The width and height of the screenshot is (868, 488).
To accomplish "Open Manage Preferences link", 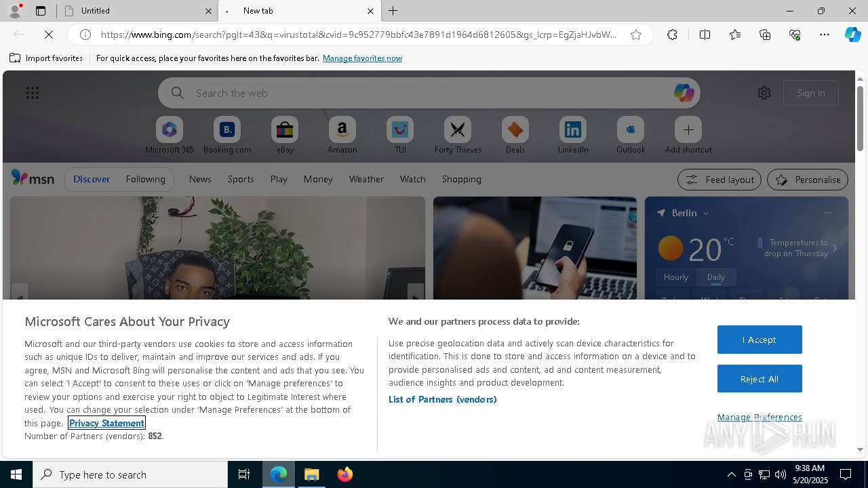I will [759, 417].
